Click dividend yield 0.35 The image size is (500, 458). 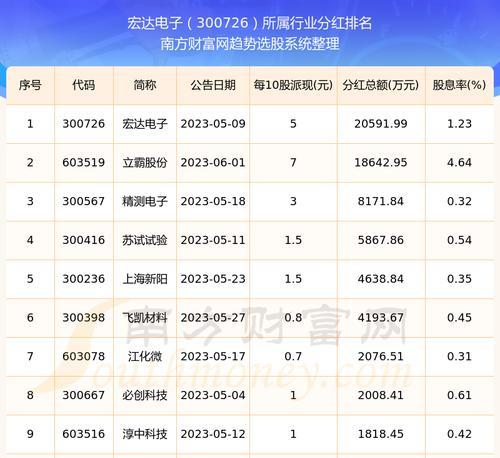pyautogui.click(x=459, y=279)
